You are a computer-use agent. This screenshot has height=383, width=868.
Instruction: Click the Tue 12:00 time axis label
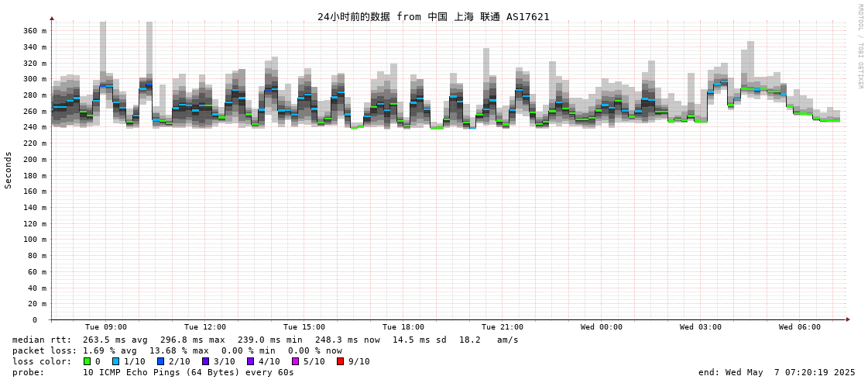click(x=205, y=327)
